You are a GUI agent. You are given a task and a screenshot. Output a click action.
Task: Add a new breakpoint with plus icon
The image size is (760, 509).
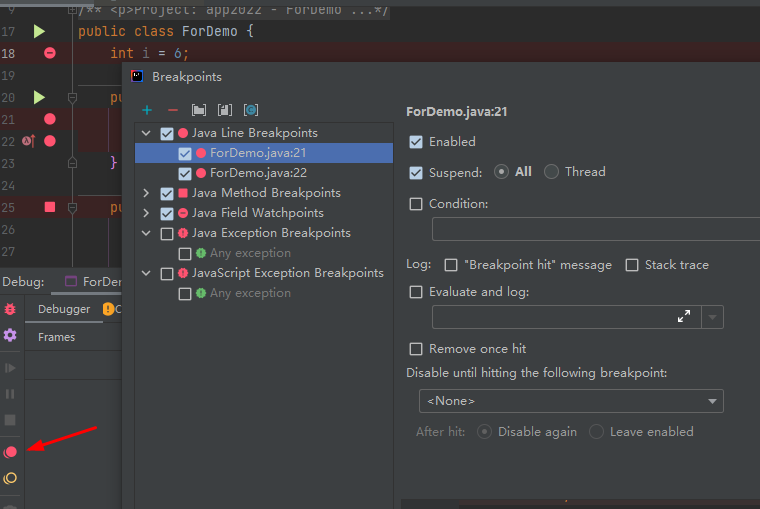(147, 111)
